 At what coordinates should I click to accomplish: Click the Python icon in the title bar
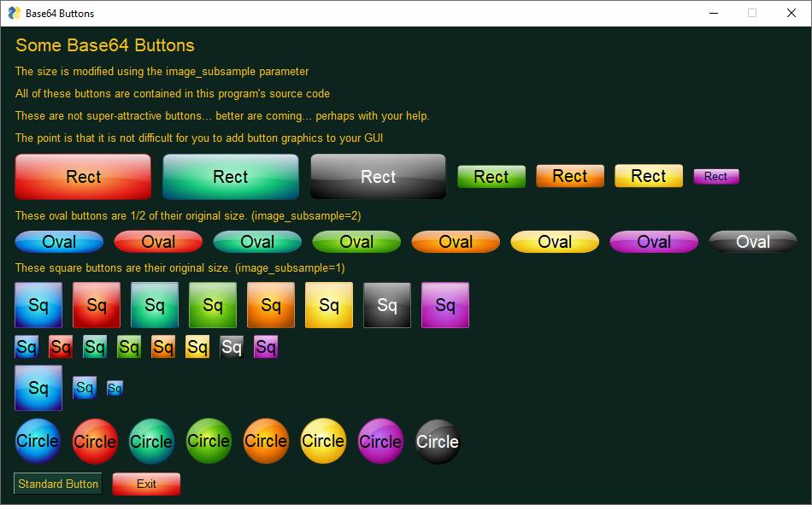point(14,13)
